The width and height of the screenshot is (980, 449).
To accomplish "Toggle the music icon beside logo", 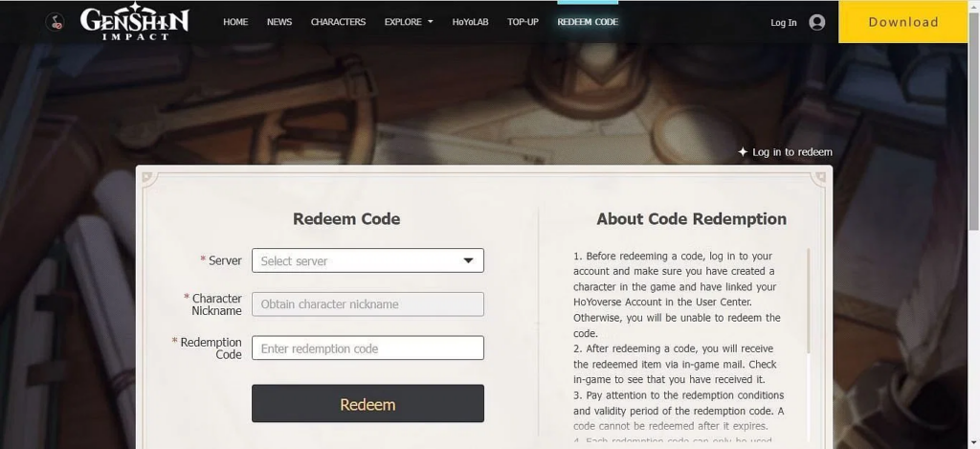I will pyautogui.click(x=55, y=23).
